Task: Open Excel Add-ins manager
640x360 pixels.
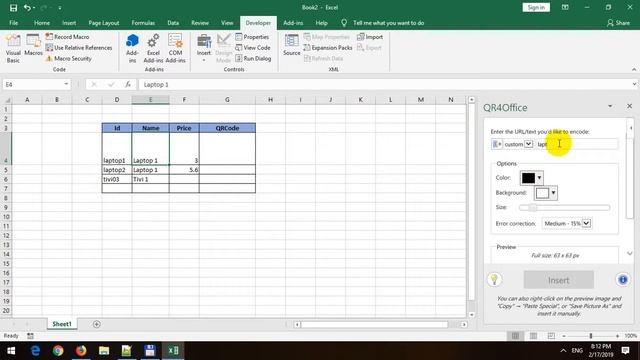Action: (x=153, y=49)
